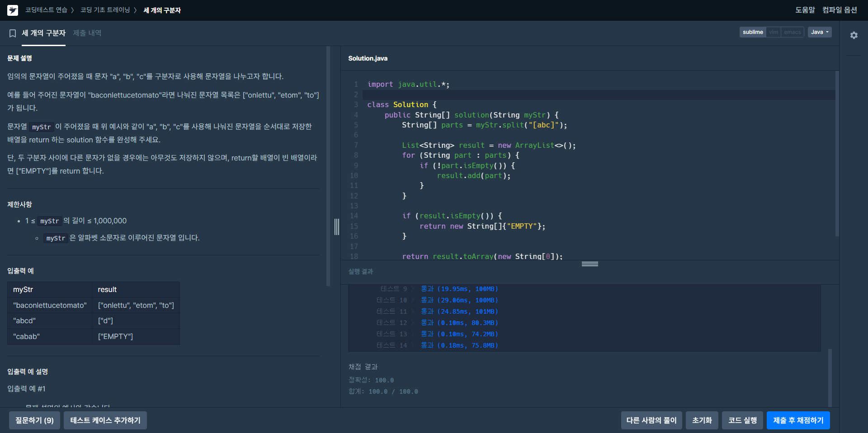Place cursor on empty editor line 2
The image size is (868, 433).
[599, 94]
